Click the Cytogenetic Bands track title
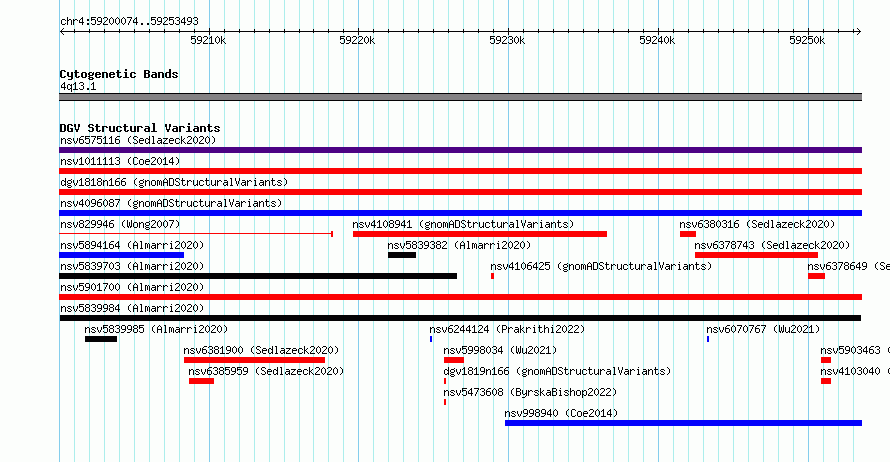Image resolution: width=890 pixels, height=462 pixels. point(119,74)
